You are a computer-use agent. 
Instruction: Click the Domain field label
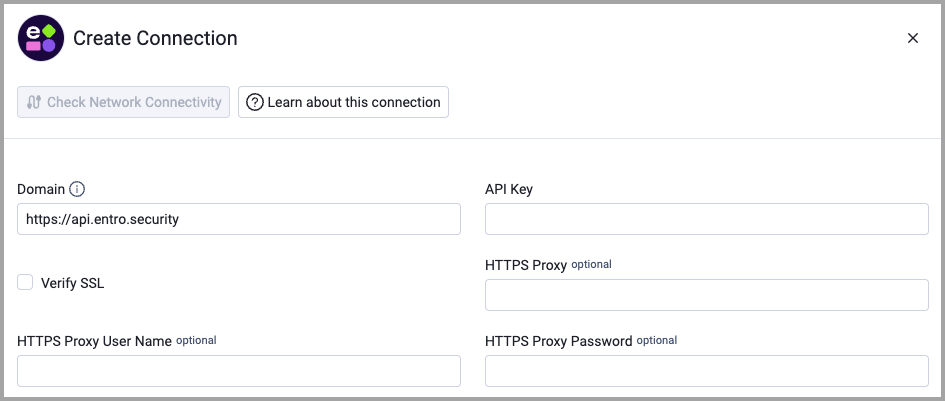[x=41, y=189]
